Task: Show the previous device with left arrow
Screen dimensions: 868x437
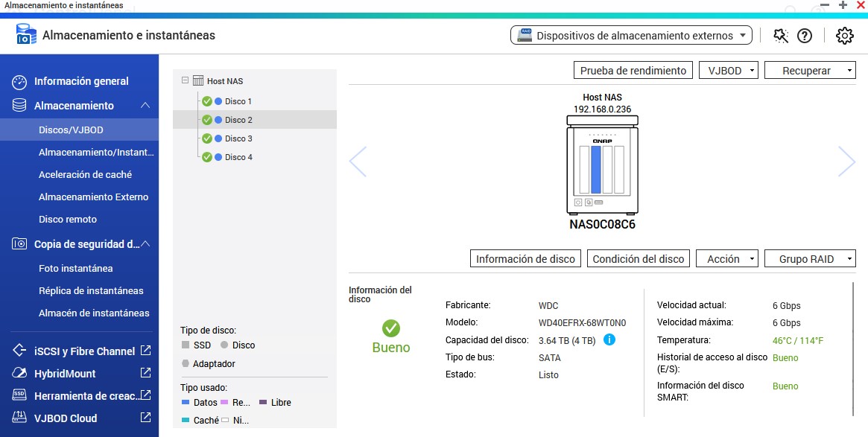Action: point(358,162)
